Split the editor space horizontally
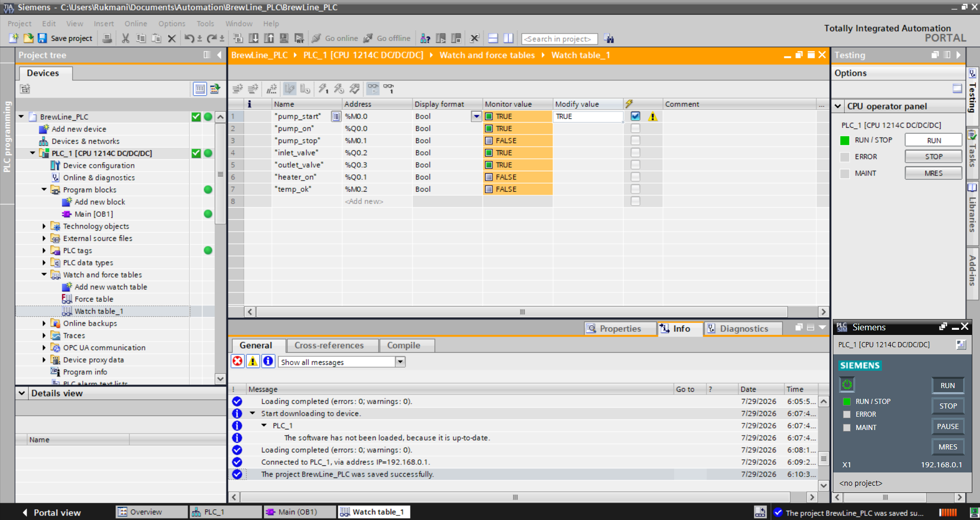Screen dimensions: 980x520 (493, 38)
